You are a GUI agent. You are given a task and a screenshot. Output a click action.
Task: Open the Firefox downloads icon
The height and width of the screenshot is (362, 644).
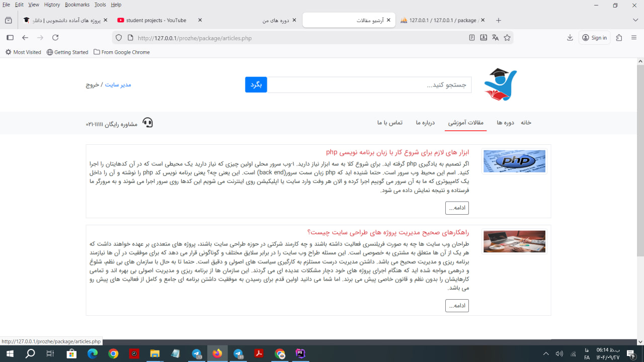pyautogui.click(x=570, y=38)
